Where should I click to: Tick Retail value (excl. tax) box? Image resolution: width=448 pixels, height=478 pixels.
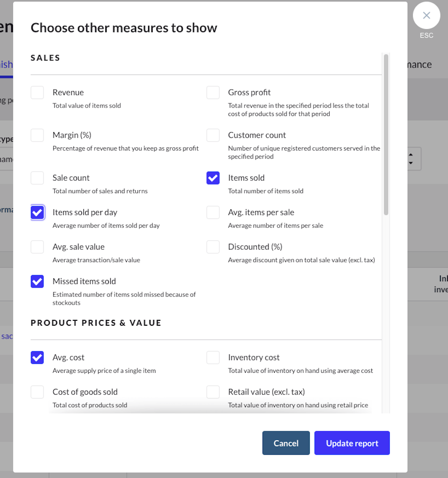[213, 392]
